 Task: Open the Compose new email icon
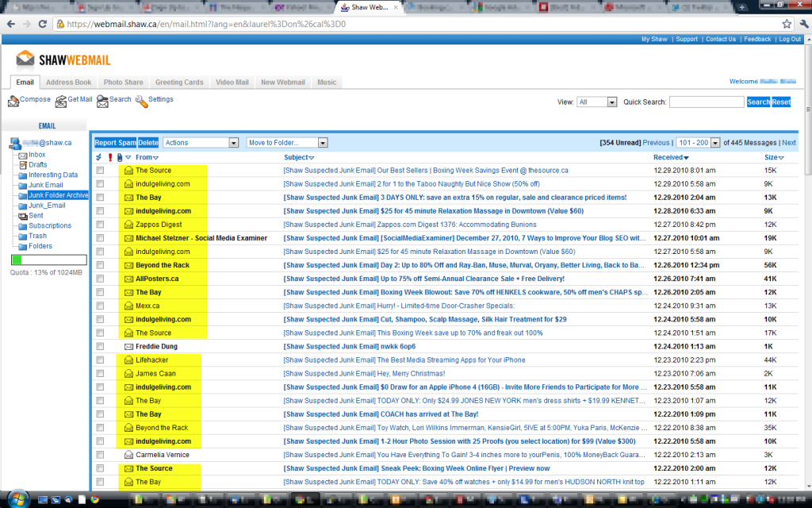[14, 101]
